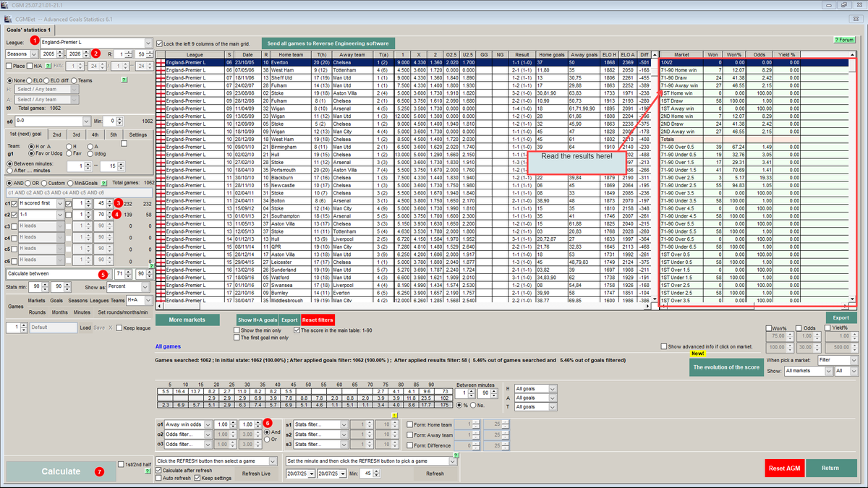Toggle the Place checkbox
The image size is (868, 488).
click(9, 66)
